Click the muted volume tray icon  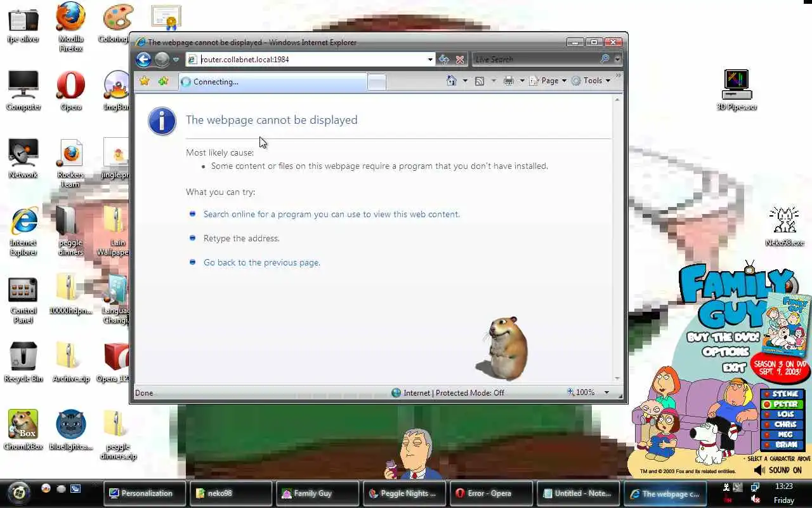pos(755,500)
